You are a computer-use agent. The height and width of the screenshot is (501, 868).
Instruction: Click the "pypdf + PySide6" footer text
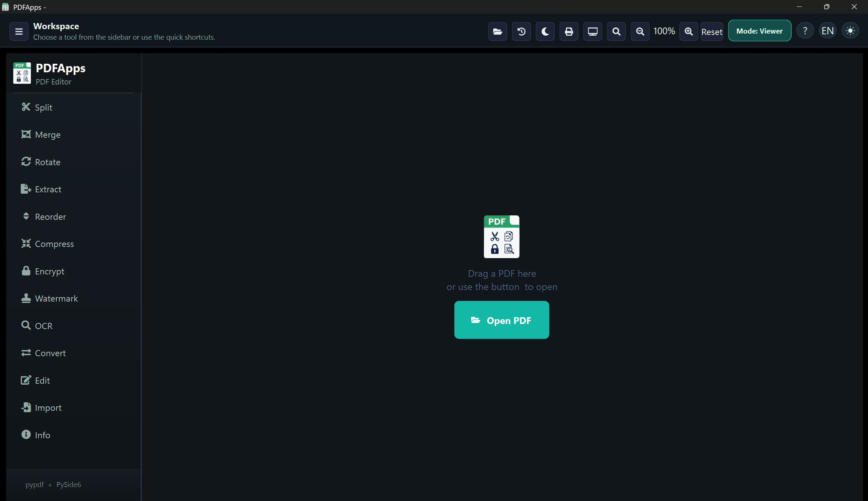point(53,484)
